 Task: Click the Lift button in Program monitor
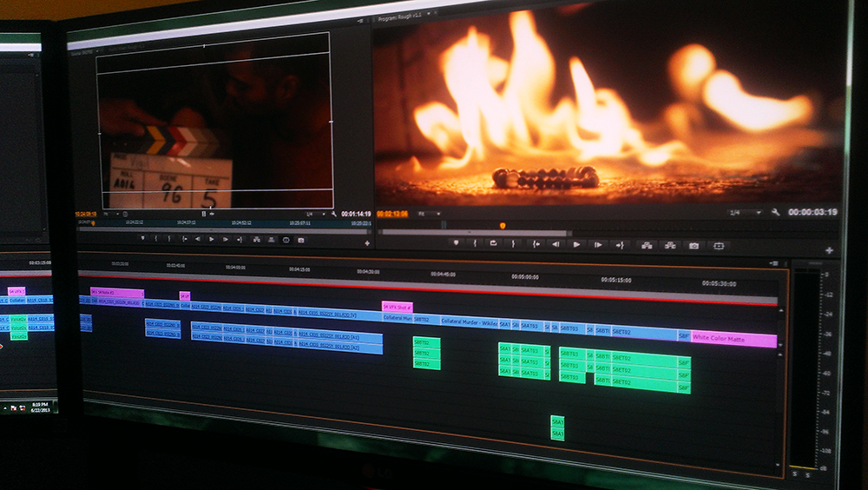coord(647,245)
